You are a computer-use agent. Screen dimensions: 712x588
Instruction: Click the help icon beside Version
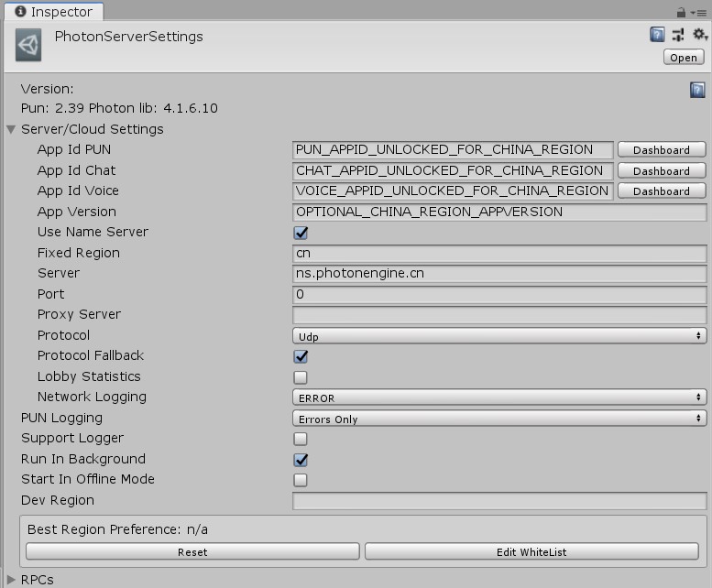[x=697, y=90]
